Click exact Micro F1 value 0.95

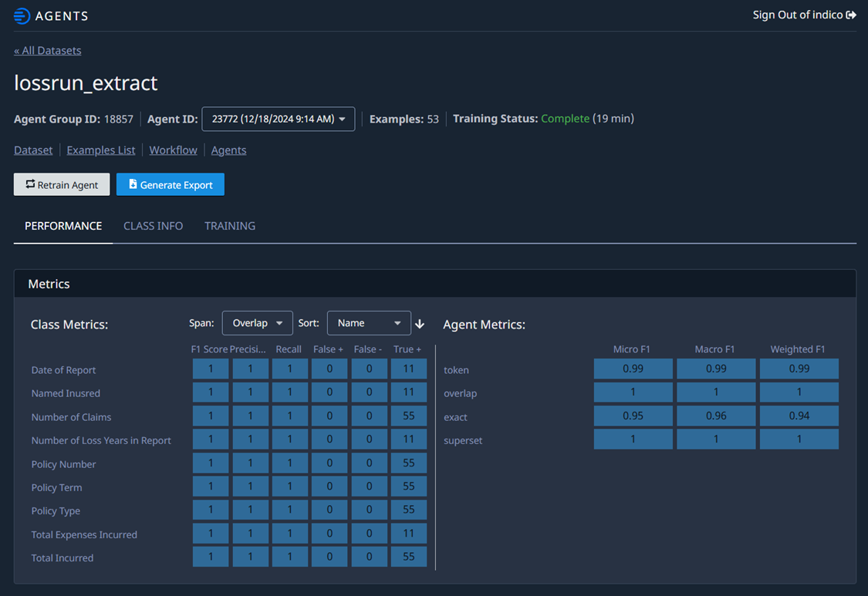click(x=633, y=416)
